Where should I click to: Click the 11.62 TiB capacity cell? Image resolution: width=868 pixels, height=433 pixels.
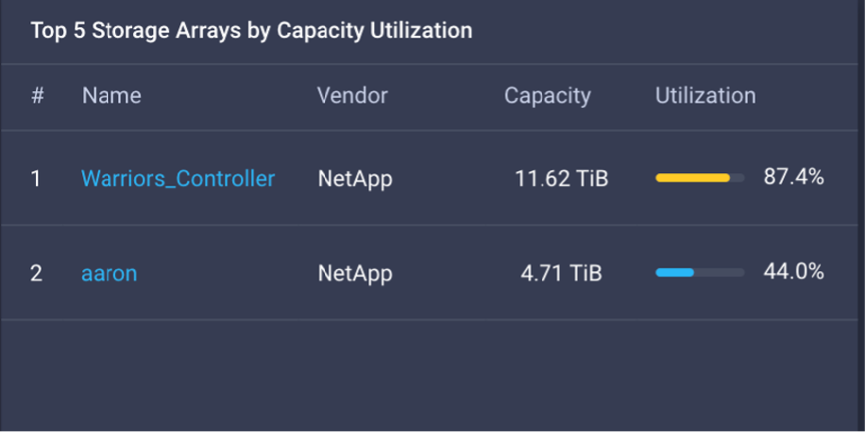561,179
